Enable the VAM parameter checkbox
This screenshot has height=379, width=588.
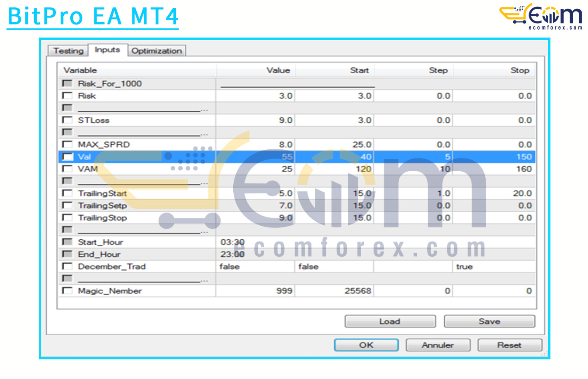click(x=67, y=169)
